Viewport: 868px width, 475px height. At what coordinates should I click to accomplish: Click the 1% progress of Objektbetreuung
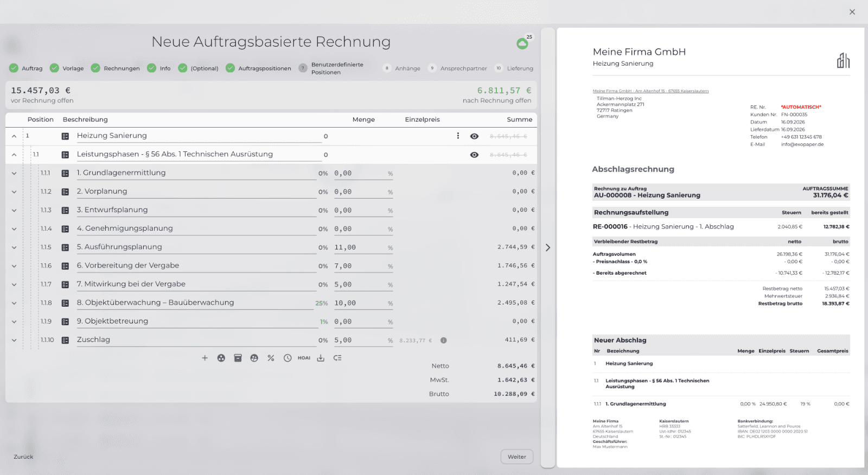(x=324, y=322)
